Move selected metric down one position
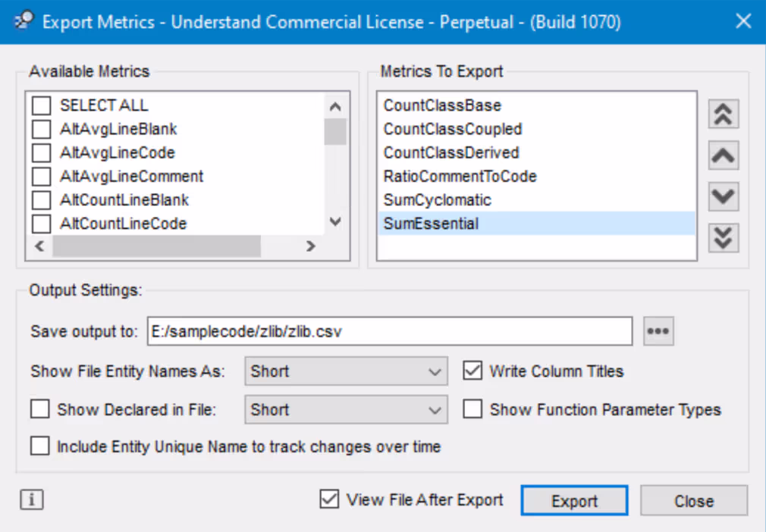 coord(723,196)
